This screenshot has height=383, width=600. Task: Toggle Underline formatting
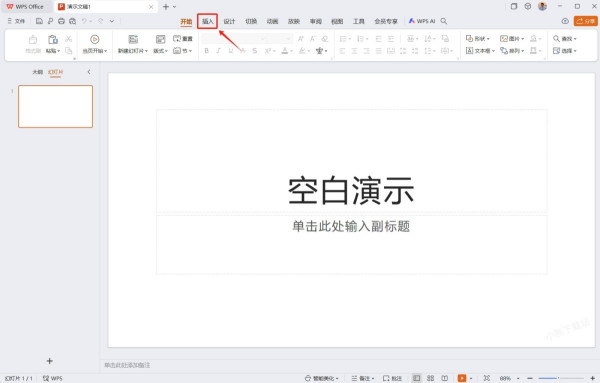coord(230,51)
